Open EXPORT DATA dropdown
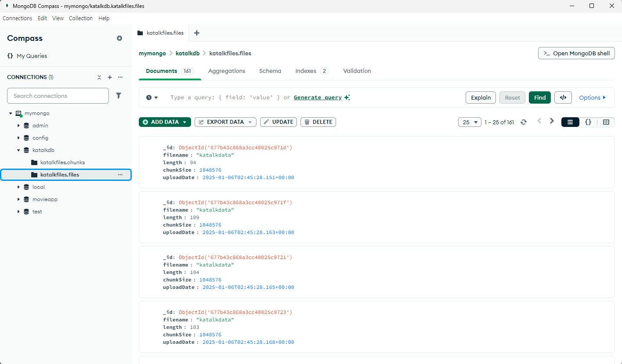Screen dimensions: 622x364 (225, 122)
